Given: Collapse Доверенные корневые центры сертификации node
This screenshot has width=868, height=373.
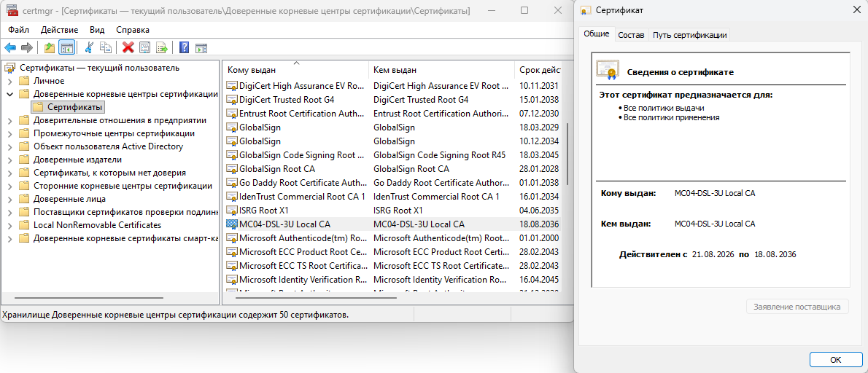Looking at the screenshot, I should point(9,94).
